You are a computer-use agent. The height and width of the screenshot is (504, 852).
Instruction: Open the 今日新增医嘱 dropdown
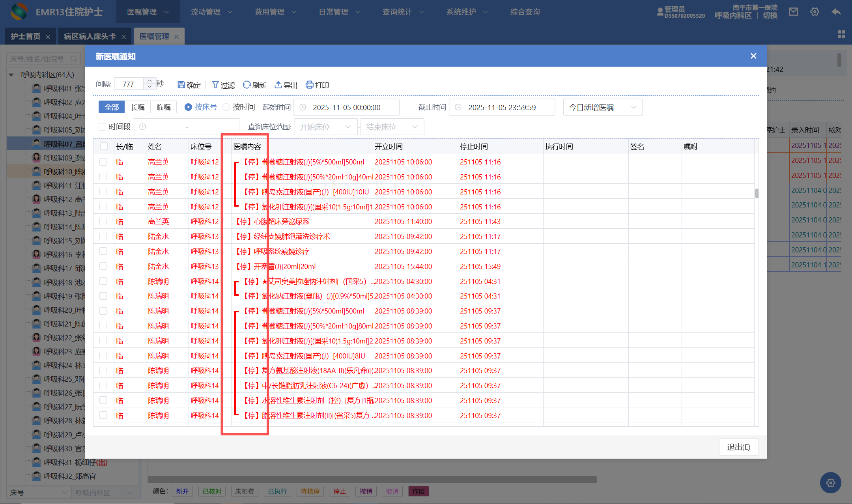[603, 107]
